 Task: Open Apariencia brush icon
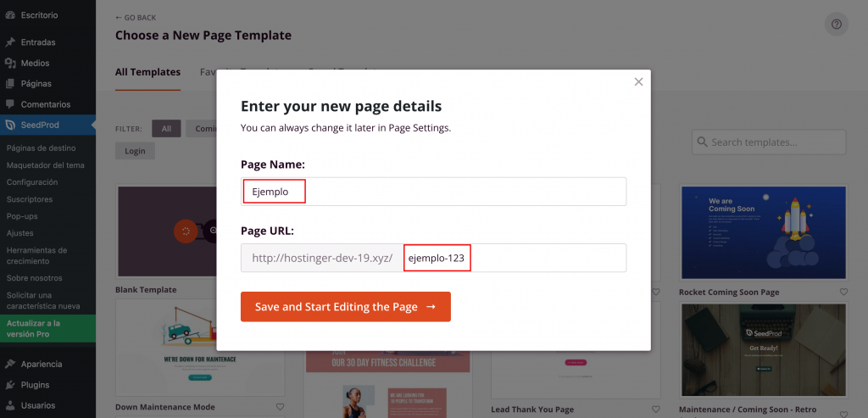click(x=9, y=364)
